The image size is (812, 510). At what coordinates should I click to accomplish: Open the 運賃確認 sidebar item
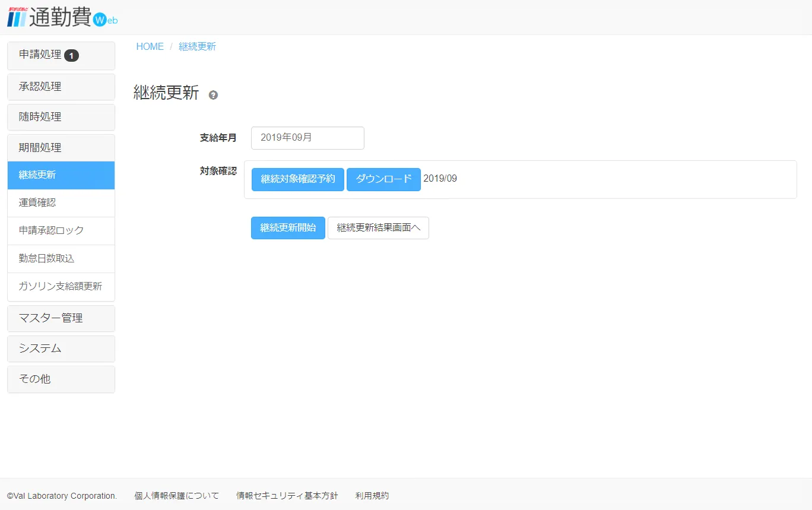tap(37, 202)
